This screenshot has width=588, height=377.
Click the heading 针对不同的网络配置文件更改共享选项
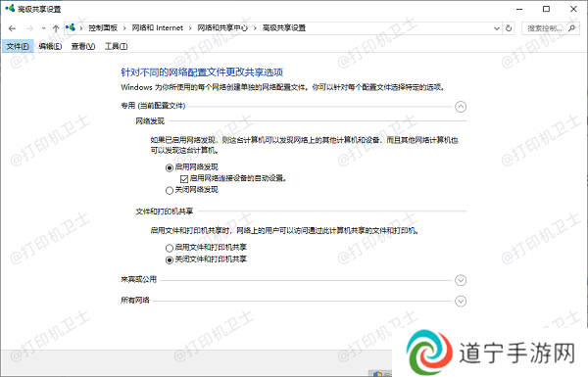[202, 71]
